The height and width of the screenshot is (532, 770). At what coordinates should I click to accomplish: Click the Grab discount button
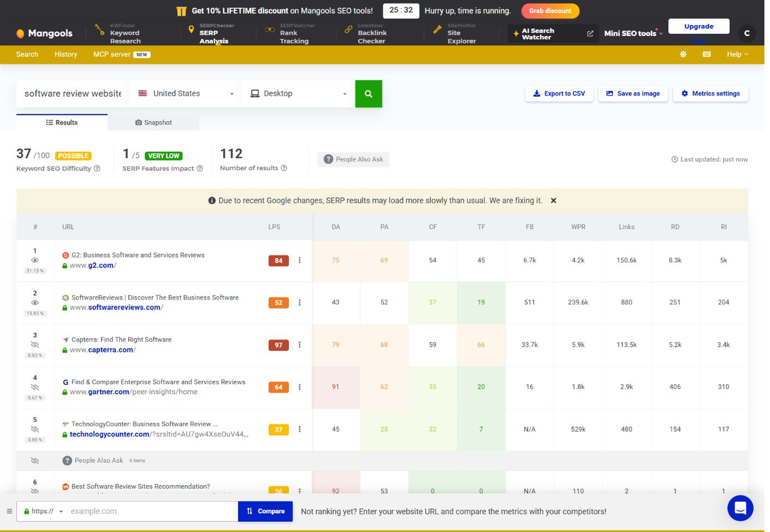pos(550,11)
